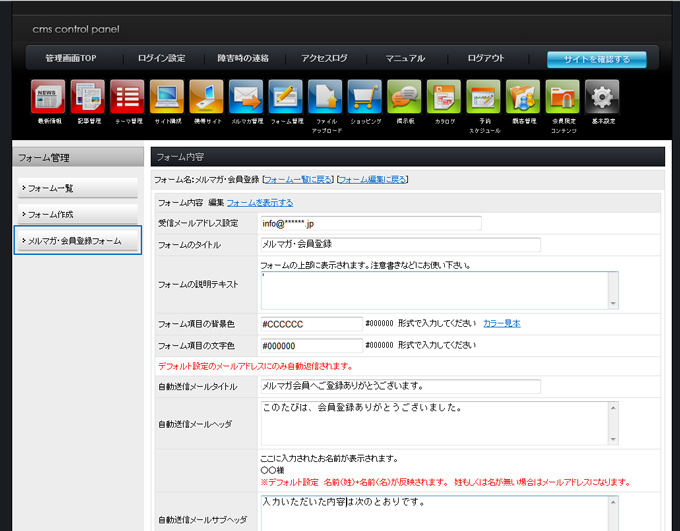The height and width of the screenshot is (531, 680).
Task: Open the 基本設定 gear icon
Action: [602, 97]
